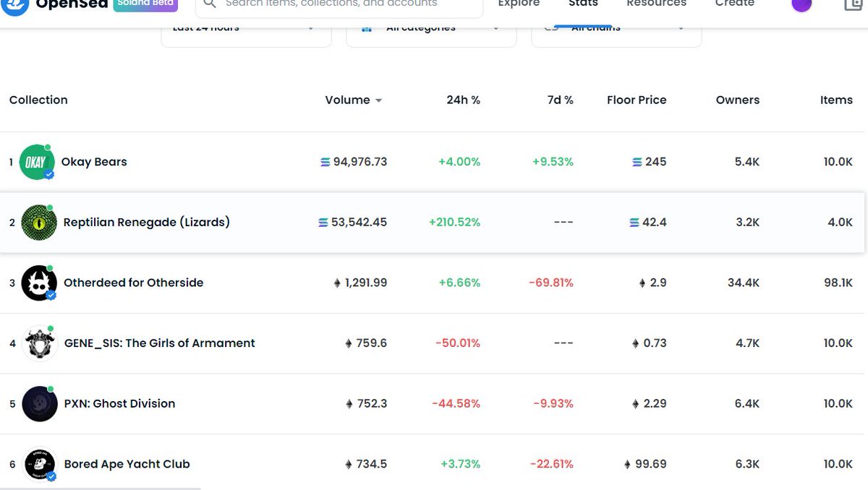Click Okay Bears owners count 5.4K

click(x=747, y=162)
